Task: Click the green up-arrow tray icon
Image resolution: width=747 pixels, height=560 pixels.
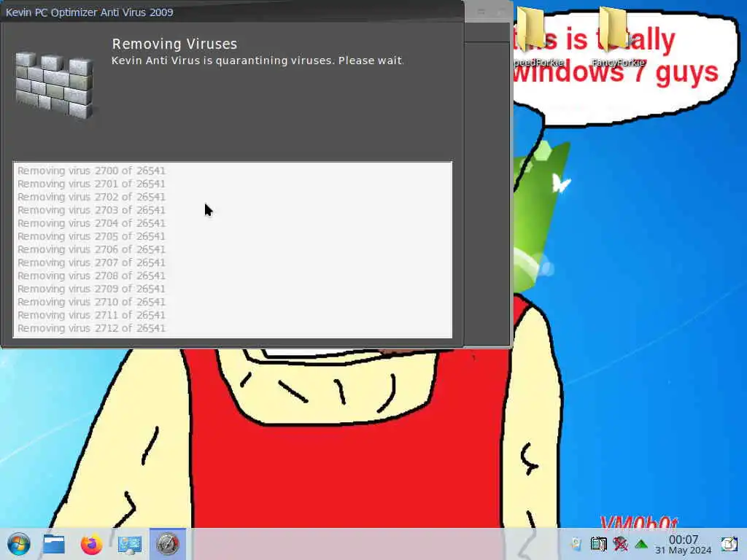Action: pos(641,544)
